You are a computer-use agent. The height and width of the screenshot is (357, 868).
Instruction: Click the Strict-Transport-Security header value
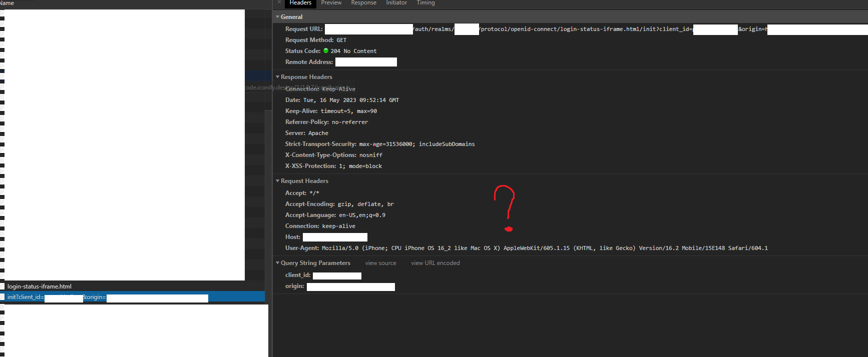(417, 144)
